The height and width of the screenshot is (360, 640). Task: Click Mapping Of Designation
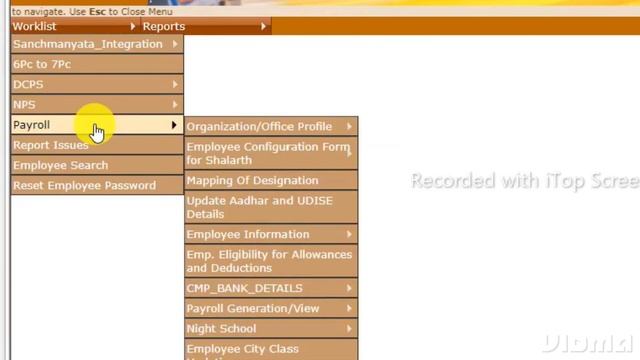click(271, 180)
